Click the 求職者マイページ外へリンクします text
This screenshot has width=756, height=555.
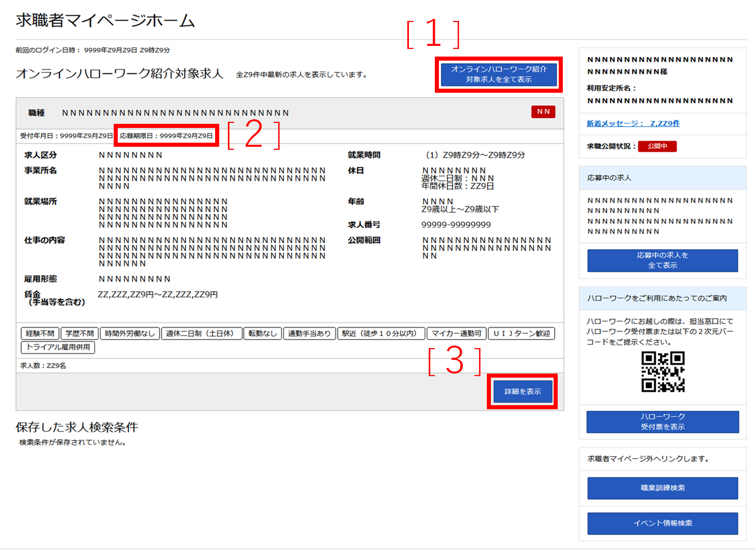click(x=648, y=459)
